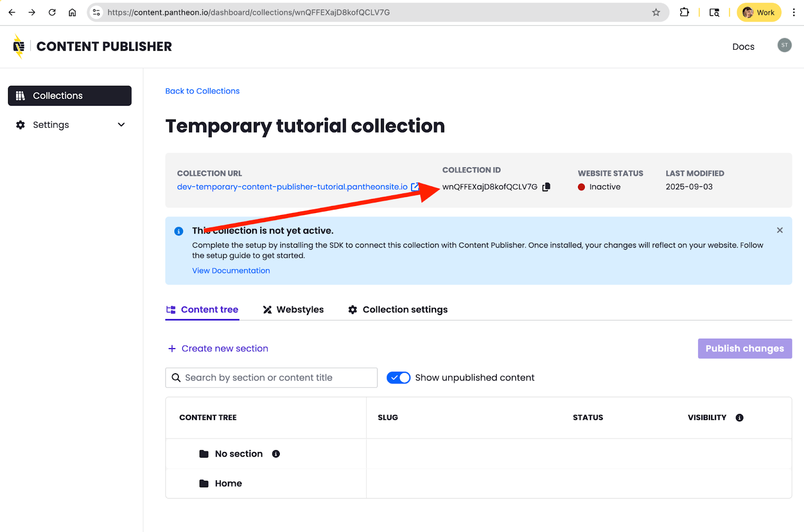Bookmark this page with star icon

[x=656, y=13]
